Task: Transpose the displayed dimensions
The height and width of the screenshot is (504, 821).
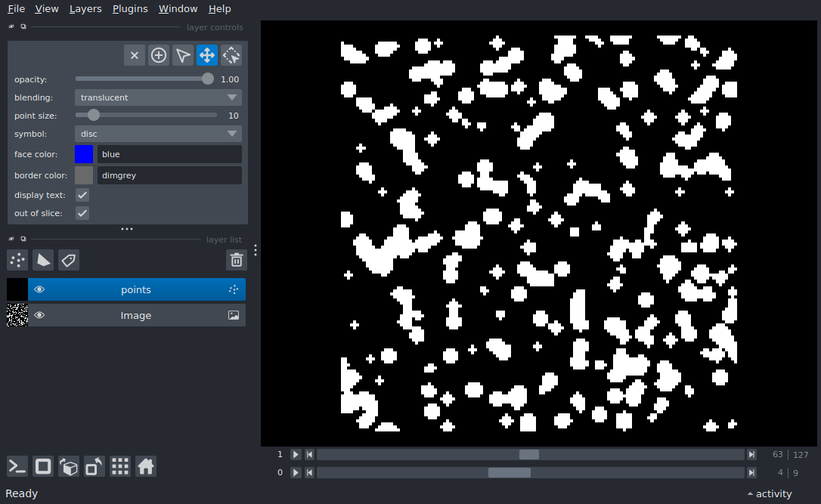Action: [94, 466]
